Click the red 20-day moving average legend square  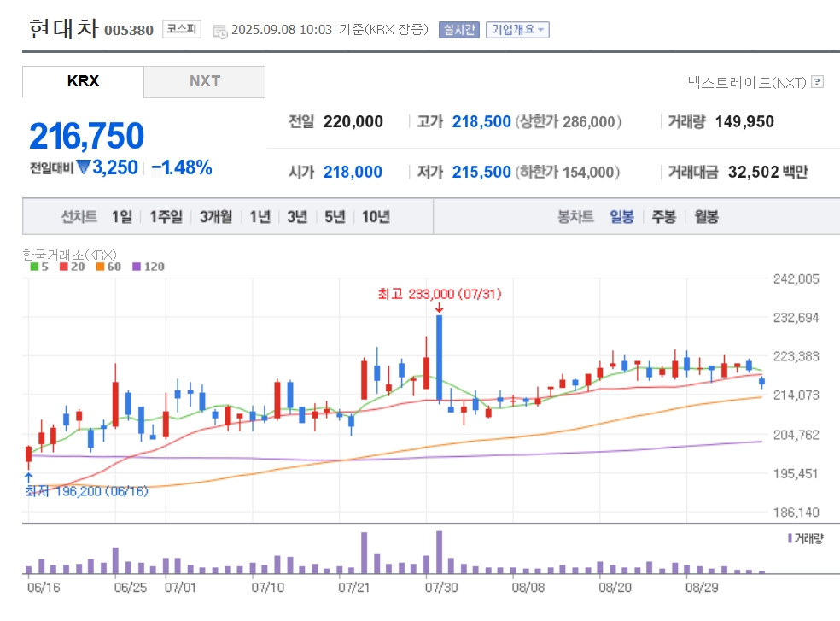pos(64,267)
